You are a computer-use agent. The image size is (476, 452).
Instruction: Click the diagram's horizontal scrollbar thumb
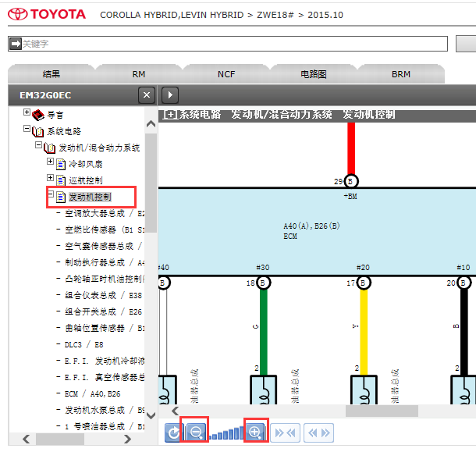point(382,411)
